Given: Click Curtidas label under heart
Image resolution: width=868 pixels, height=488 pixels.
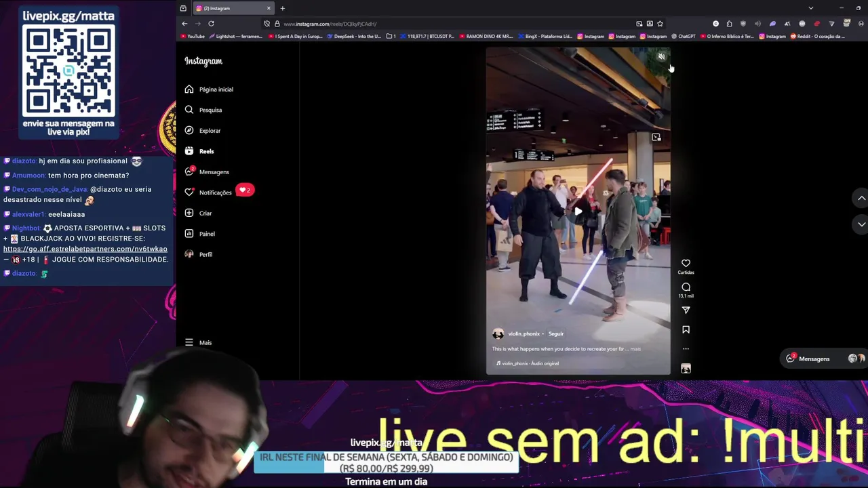Looking at the screenshot, I should [686, 272].
